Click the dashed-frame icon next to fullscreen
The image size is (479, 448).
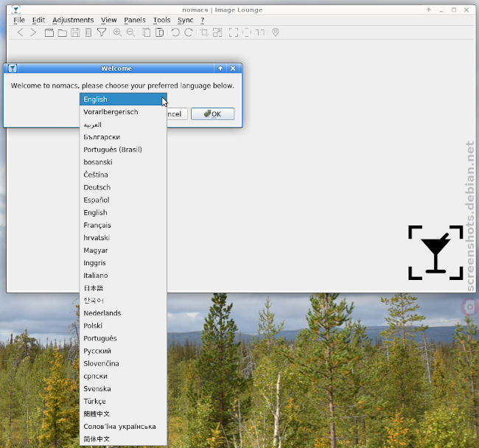point(247,32)
